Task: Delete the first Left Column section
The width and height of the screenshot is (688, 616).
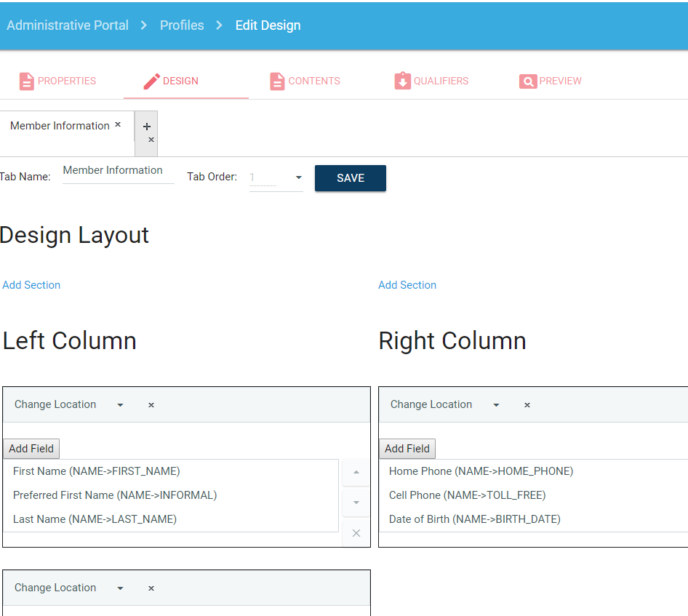Action: pos(151,405)
